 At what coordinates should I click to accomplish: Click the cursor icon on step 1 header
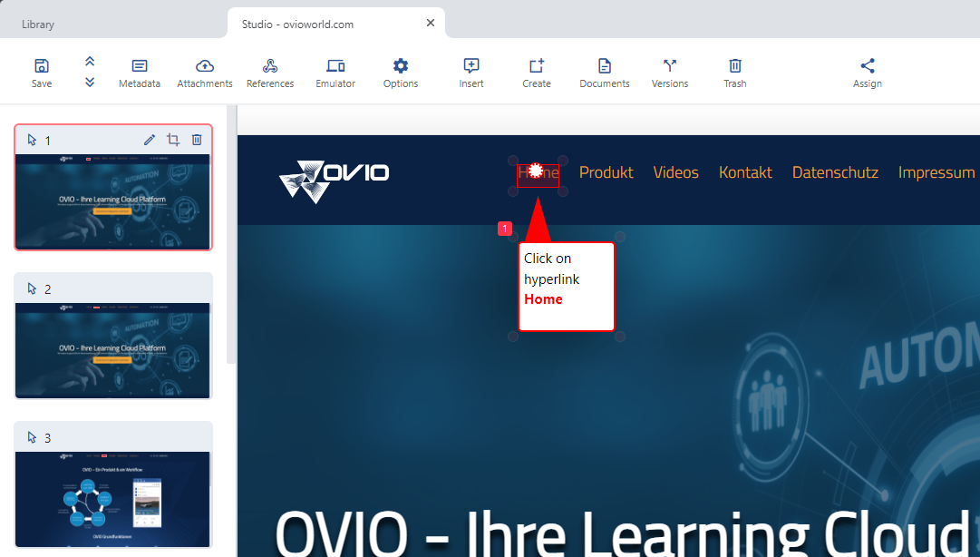point(32,140)
